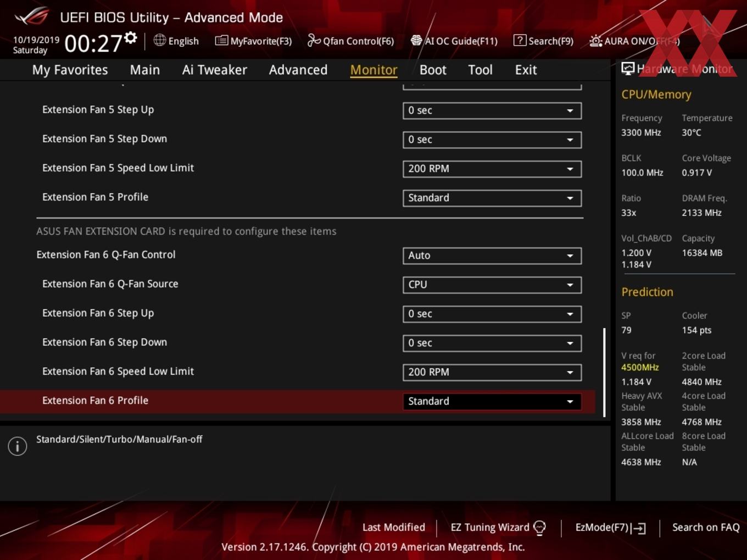Screen dimensions: 747x560
Task: Open the Ai Tweaker tab
Action: [215, 70]
